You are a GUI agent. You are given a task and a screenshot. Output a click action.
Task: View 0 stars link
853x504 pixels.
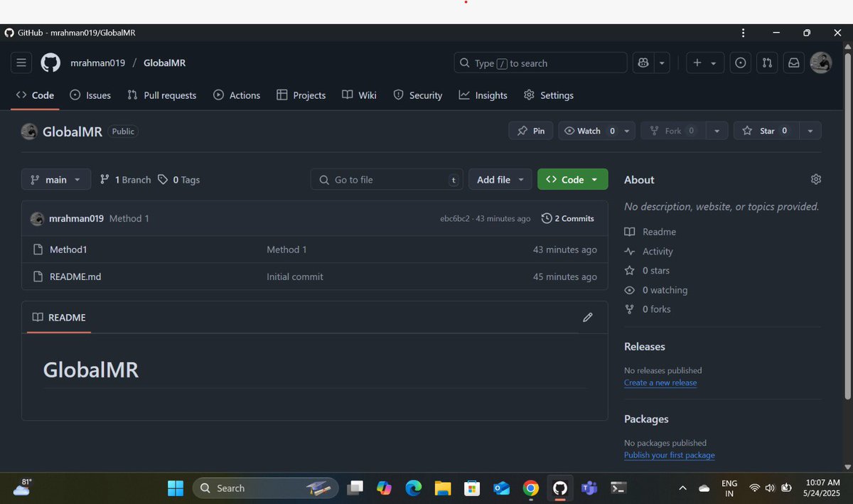647,270
